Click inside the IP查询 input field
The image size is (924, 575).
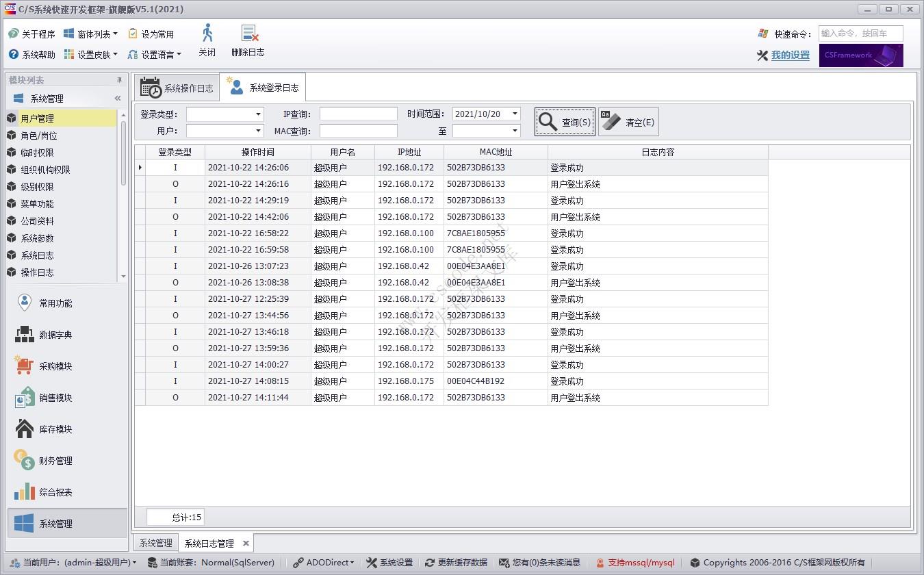pos(358,114)
